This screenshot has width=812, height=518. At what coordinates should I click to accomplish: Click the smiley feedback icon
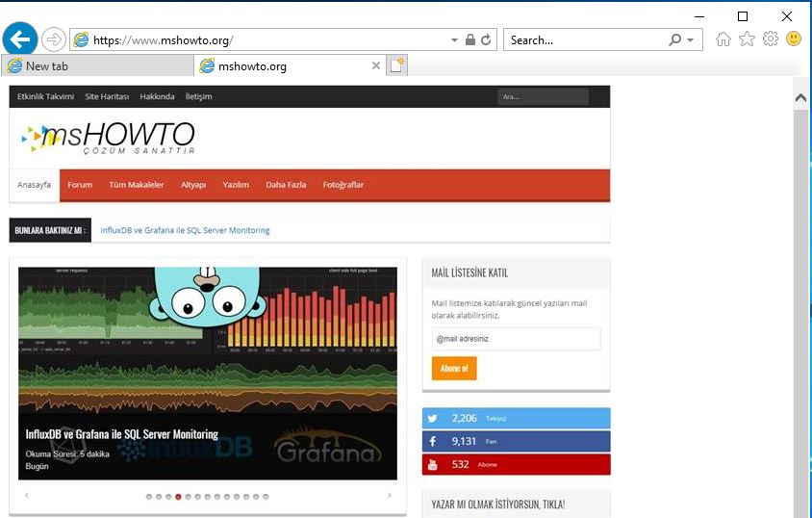pos(794,39)
